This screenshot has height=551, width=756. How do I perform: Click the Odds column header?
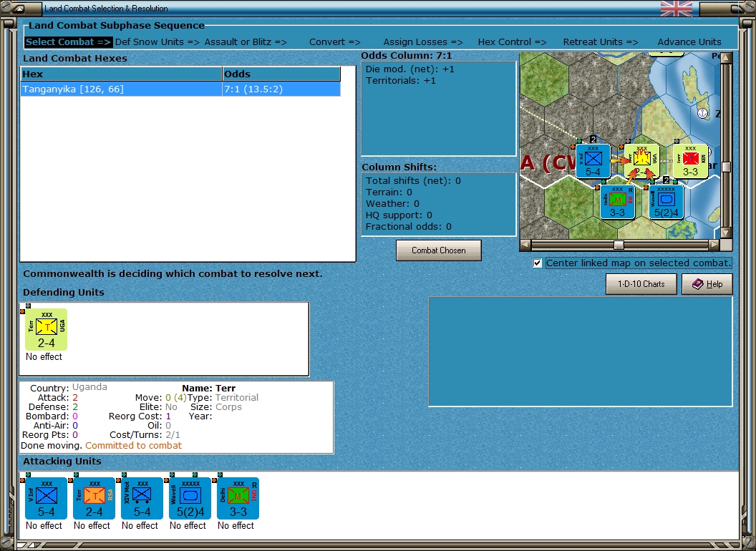click(281, 74)
